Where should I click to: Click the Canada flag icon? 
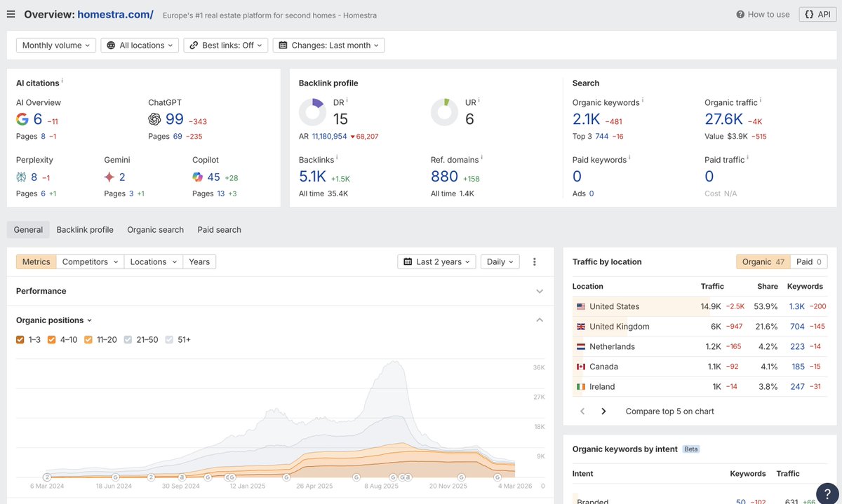[581, 367]
